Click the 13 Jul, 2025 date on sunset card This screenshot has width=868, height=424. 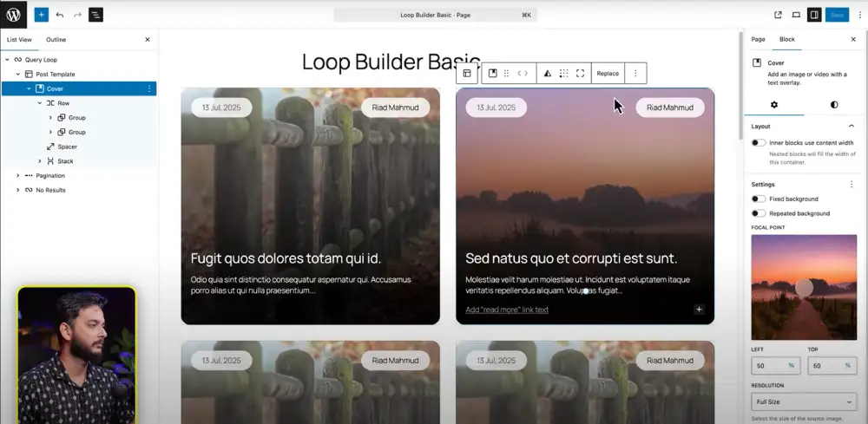pyautogui.click(x=496, y=108)
